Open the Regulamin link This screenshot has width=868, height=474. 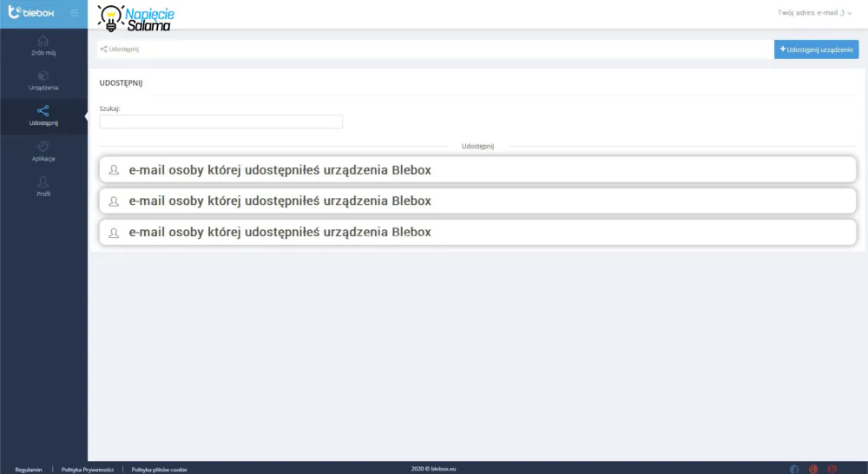point(29,470)
